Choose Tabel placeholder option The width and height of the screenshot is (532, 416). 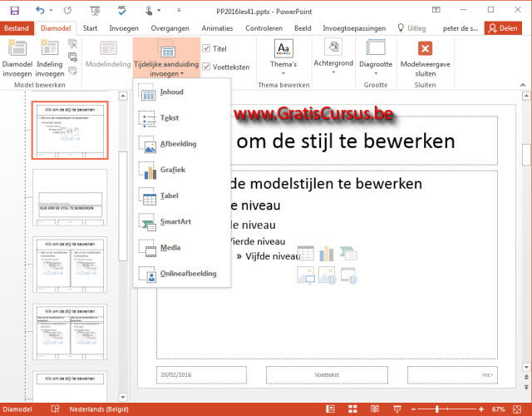click(x=182, y=196)
